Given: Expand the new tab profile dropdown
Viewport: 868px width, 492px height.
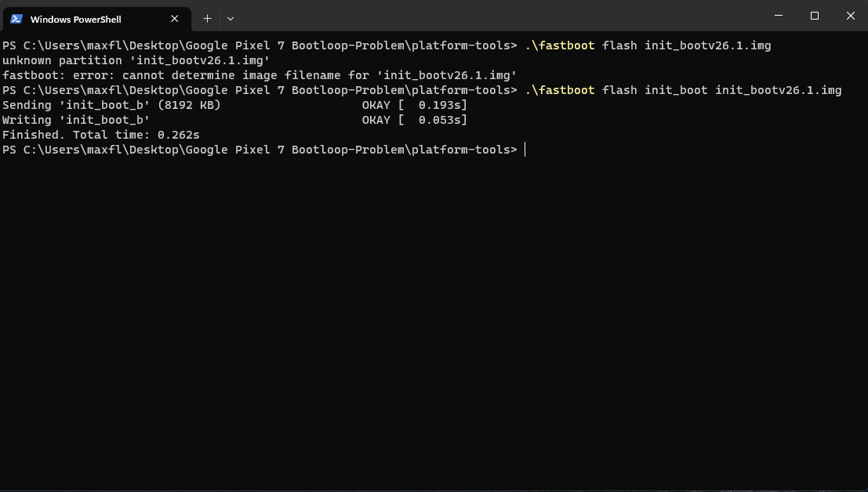Looking at the screenshot, I should [x=230, y=18].
